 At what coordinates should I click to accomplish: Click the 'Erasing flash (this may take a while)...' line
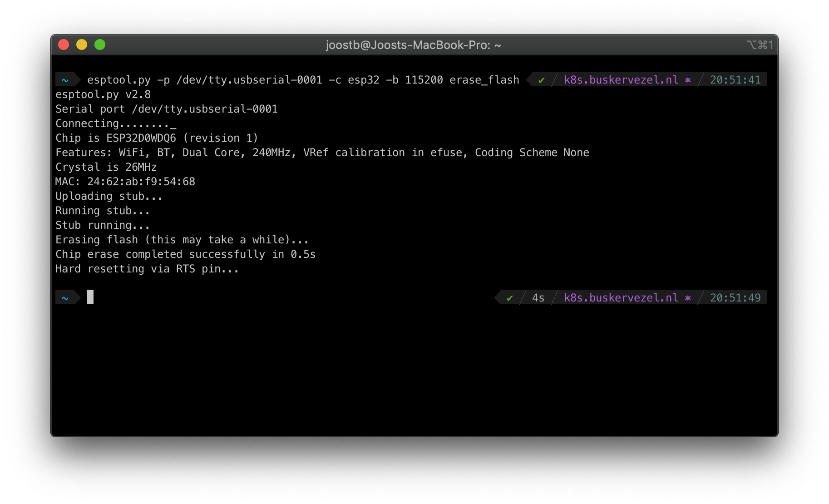(182, 240)
